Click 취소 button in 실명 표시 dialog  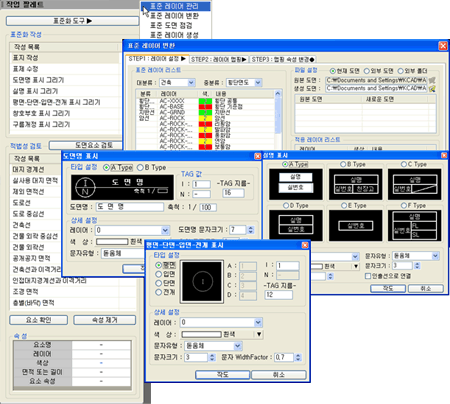pyautogui.click(x=426, y=288)
